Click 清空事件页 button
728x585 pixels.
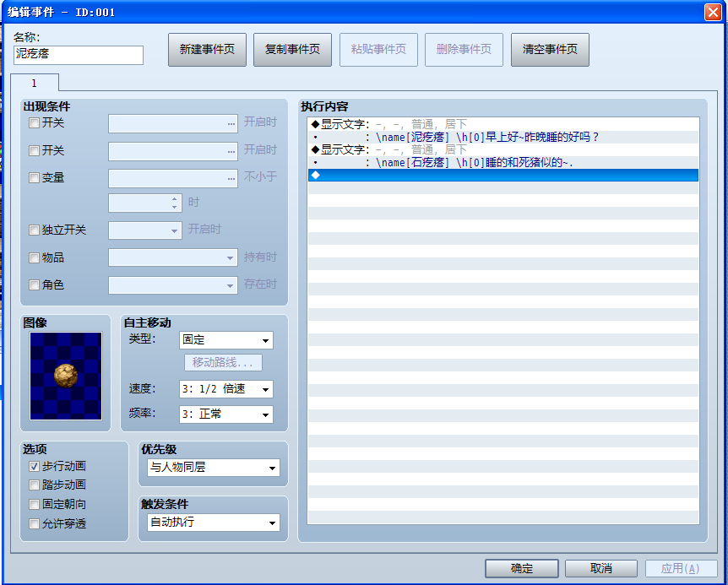550,50
